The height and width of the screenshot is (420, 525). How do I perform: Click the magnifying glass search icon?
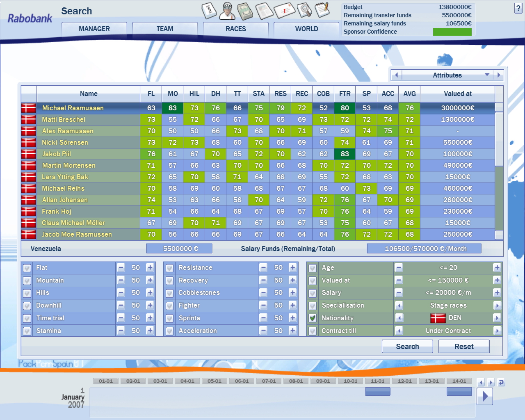point(304,10)
